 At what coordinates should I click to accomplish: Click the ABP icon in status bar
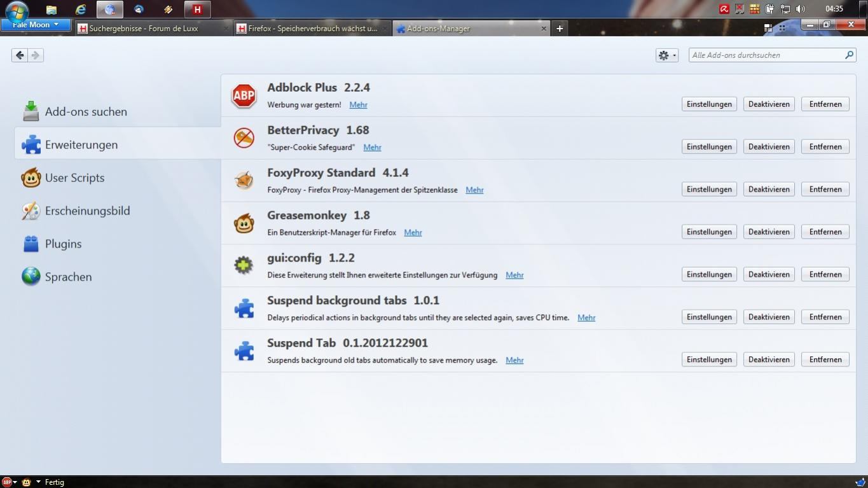pyautogui.click(x=6, y=482)
